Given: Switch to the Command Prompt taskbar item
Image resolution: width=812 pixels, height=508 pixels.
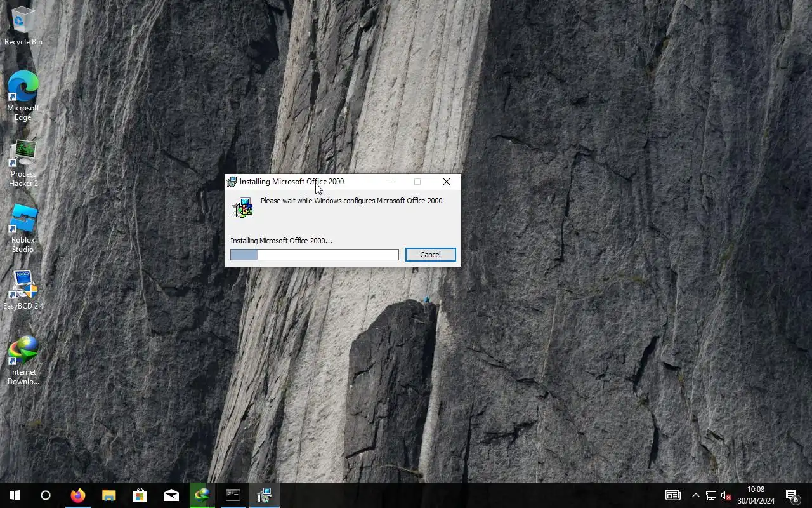Looking at the screenshot, I should (x=233, y=495).
